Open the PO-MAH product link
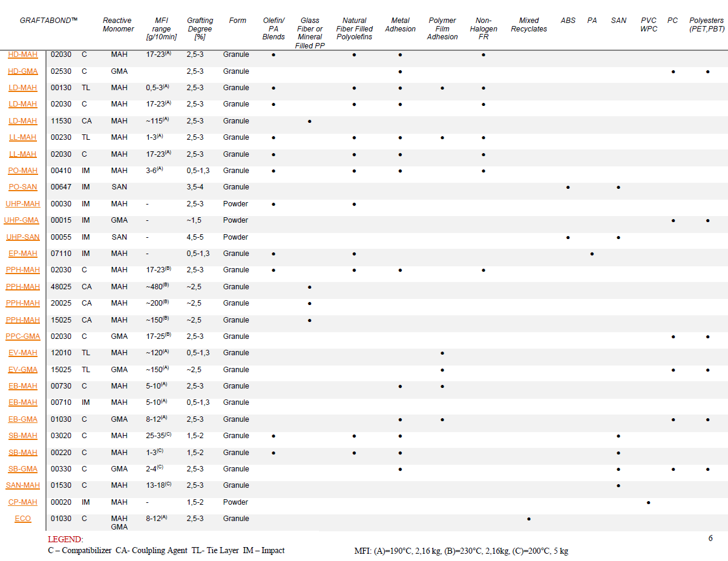This screenshot has height=561, width=728. [22, 171]
